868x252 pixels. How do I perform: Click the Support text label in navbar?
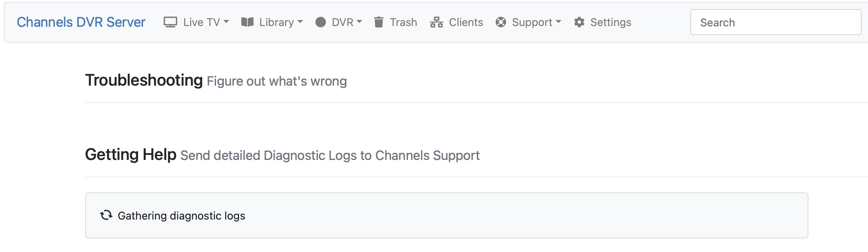click(532, 22)
